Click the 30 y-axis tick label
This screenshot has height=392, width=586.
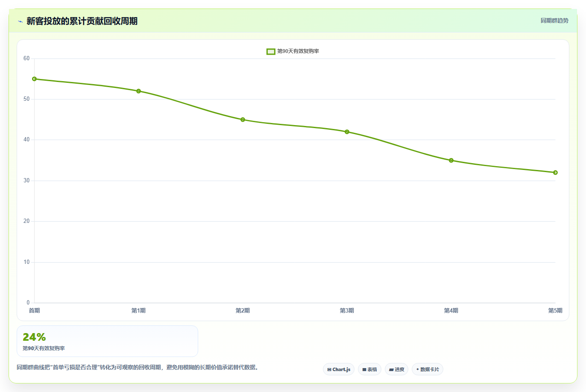pyautogui.click(x=26, y=181)
